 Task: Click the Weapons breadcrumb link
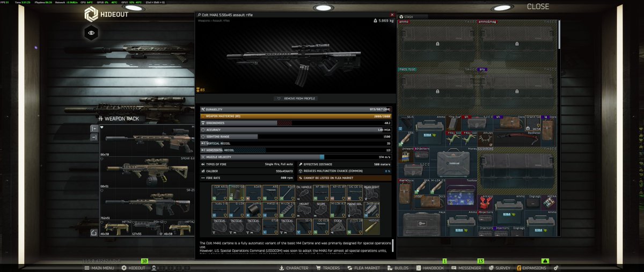tap(204, 21)
